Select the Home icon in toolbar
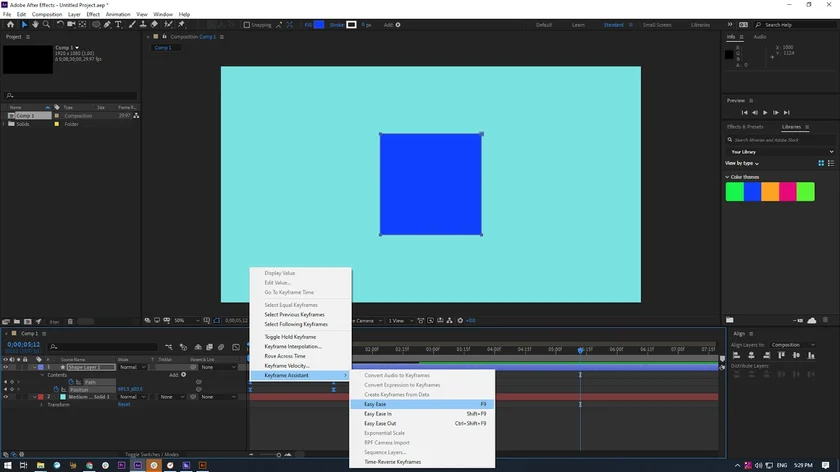This screenshot has height=472, width=840. pyautogui.click(x=9, y=24)
